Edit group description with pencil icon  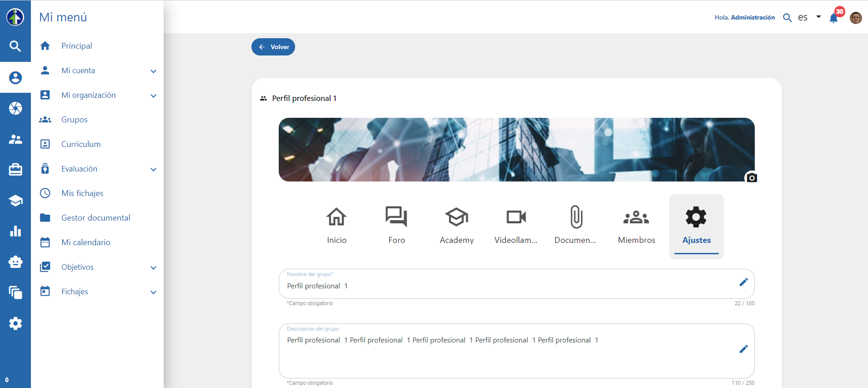(743, 349)
